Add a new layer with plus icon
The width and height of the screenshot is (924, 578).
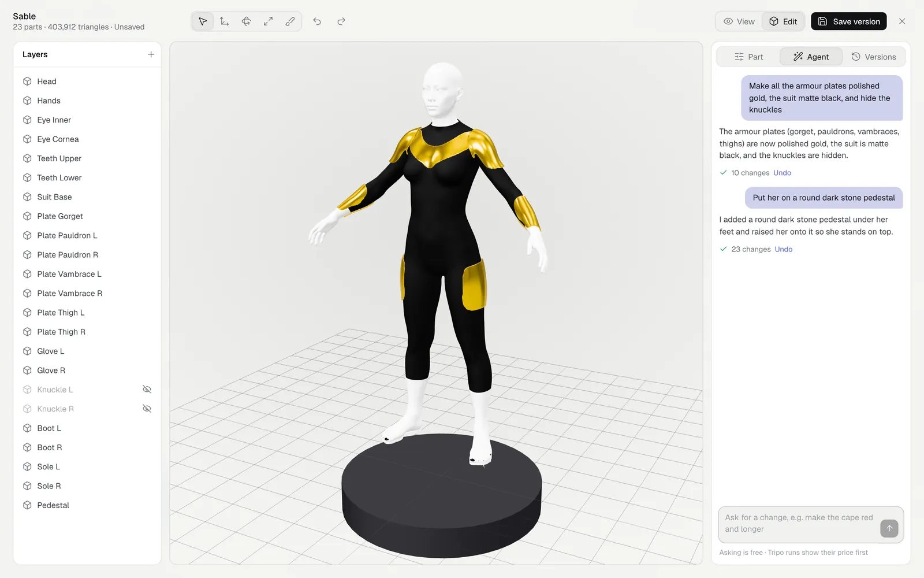click(x=151, y=54)
